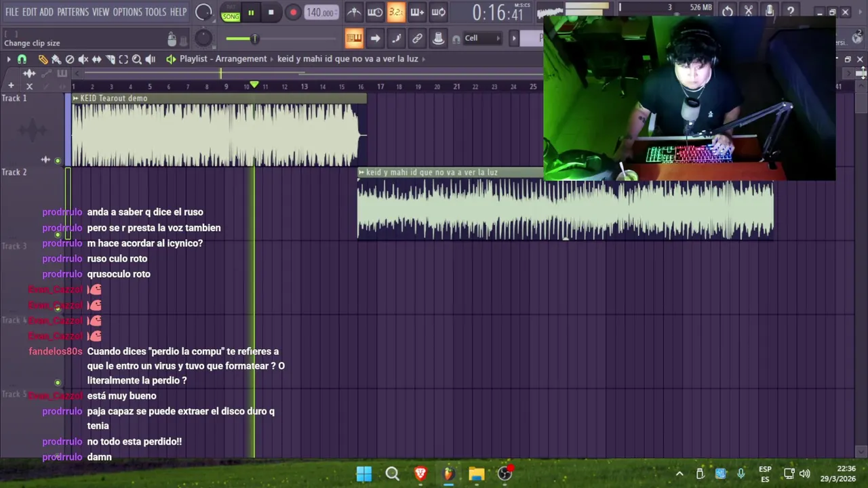Open the ADD menu
Image resolution: width=868 pixels, height=488 pixels.
tap(46, 12)
